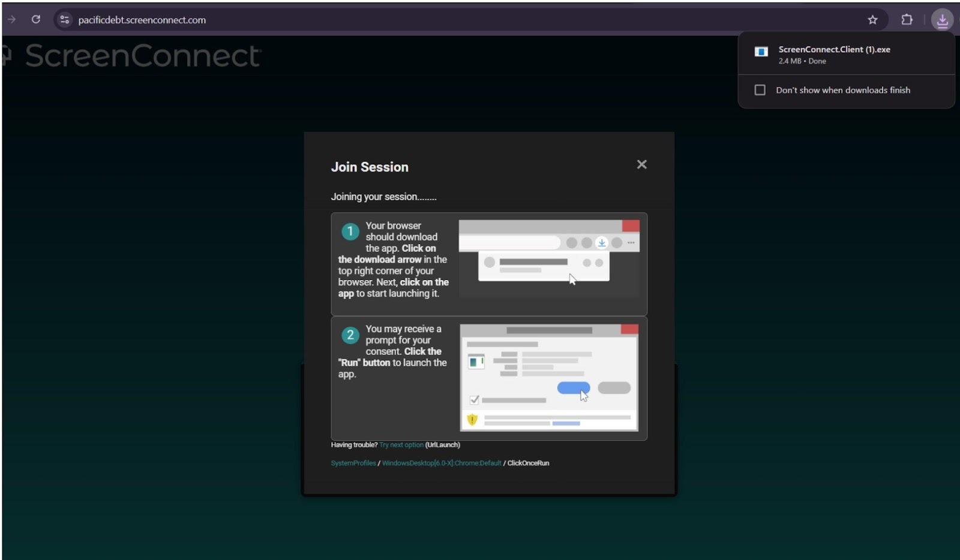Open the WindowsDesktop[6.0-X]:Chrome:Default link

pyautogui.click(x=442, y=463)
